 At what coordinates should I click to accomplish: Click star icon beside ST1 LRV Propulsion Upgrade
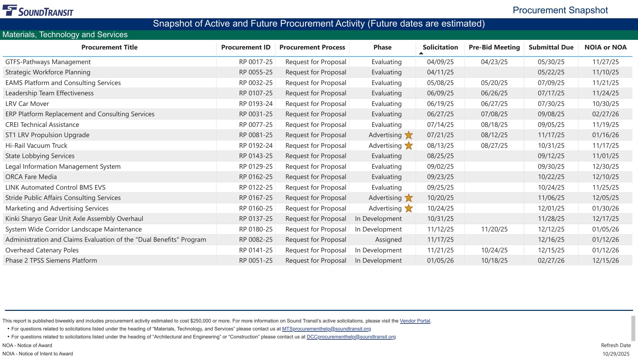pyautogui.click(x=408, y=135)
